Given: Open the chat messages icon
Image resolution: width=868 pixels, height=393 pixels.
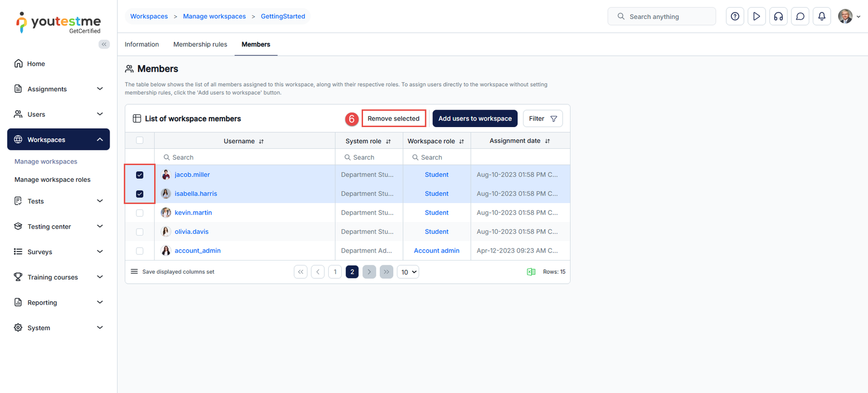Looking at the screenshot, I should 800,16.
